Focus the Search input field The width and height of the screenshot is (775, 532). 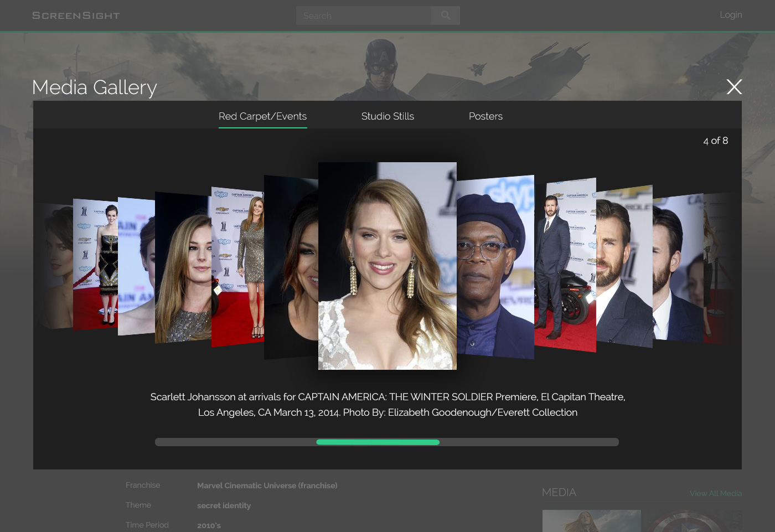(364, 16)
